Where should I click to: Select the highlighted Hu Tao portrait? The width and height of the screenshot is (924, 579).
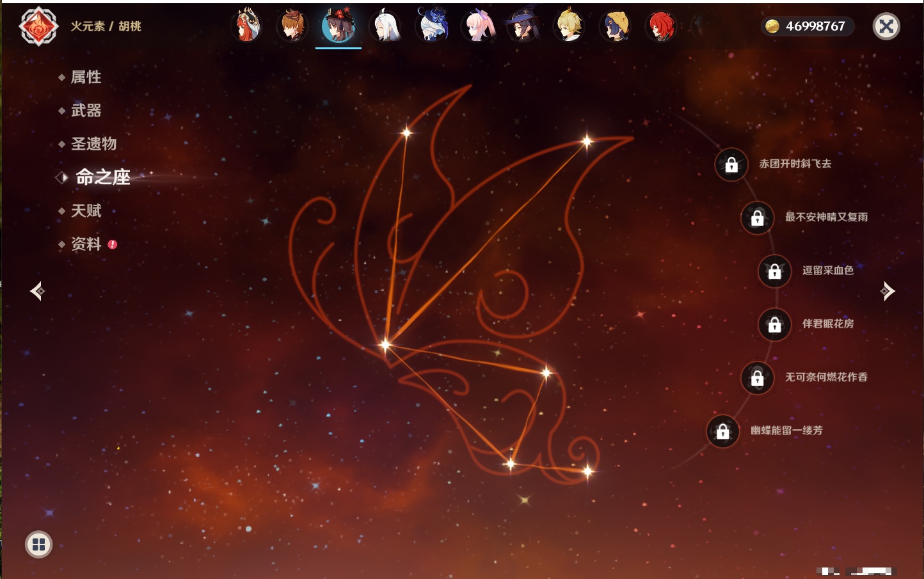(x=339, y=26)
